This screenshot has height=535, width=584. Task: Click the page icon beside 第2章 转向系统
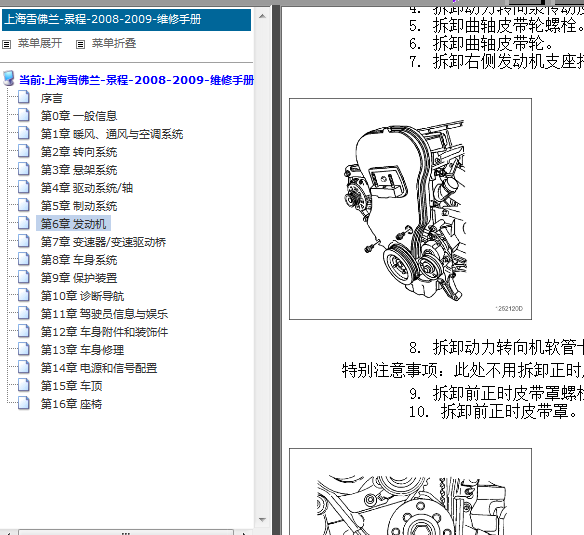(x=24, y=151)
